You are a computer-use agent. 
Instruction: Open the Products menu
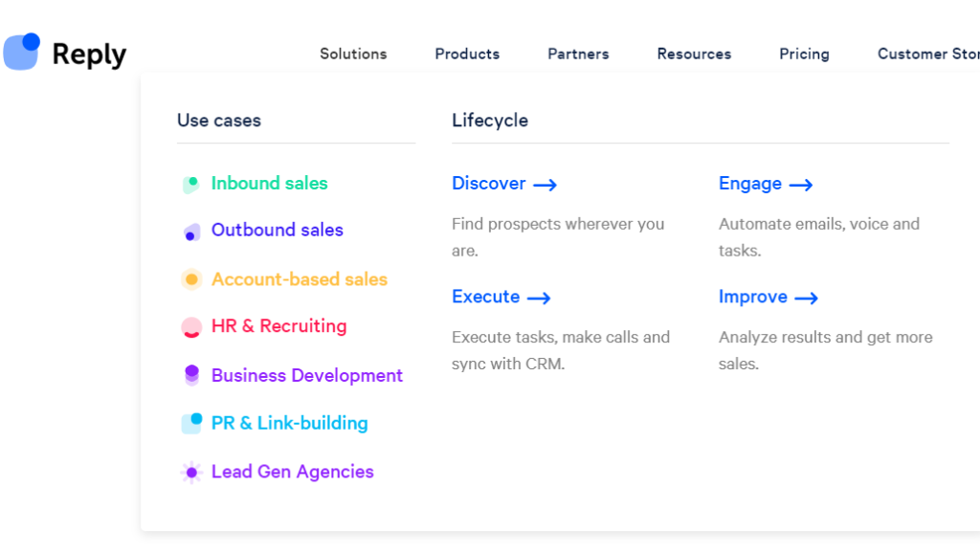point(467,54)
